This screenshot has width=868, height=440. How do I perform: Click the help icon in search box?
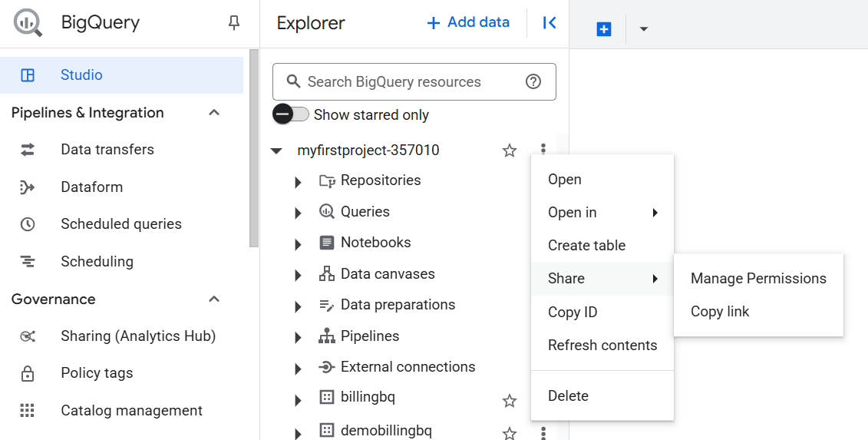pyautogui.click(x=533, y=82)
